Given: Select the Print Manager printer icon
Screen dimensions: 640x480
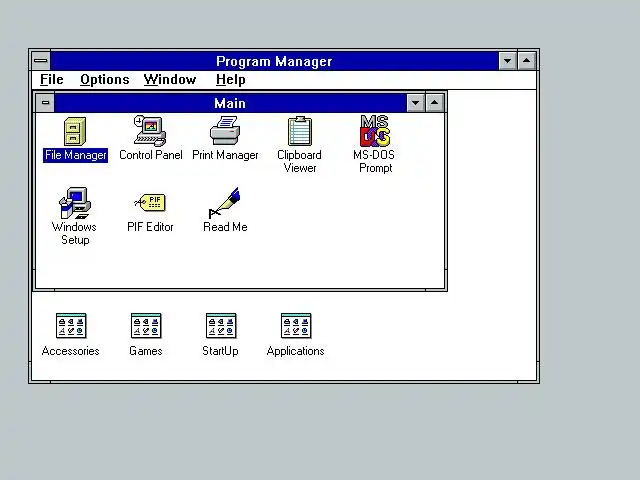Looking at the screenshot, I should click(225, 130).
